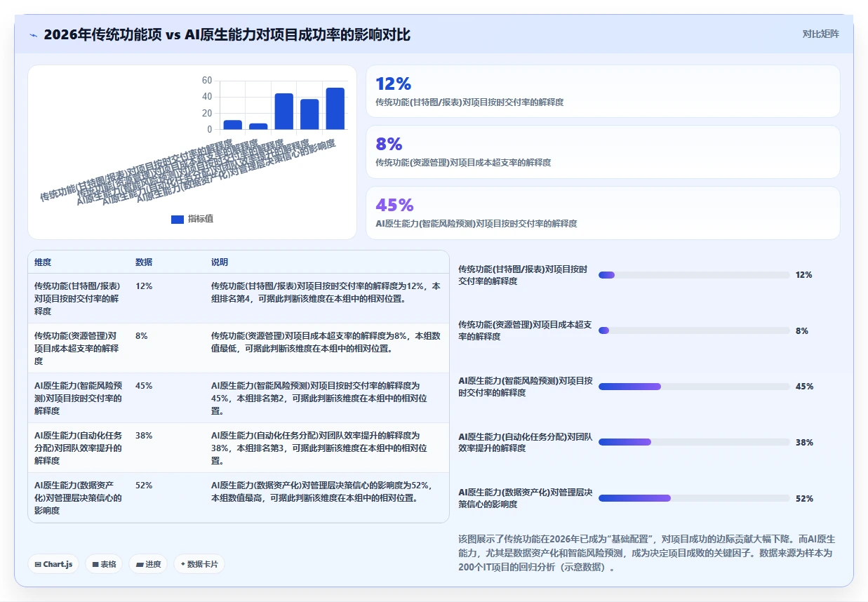868x602 pixels.
Task: Click the dashboard title 2026年传统功能项 vs AI原生能力
Action: click(227, 34)
